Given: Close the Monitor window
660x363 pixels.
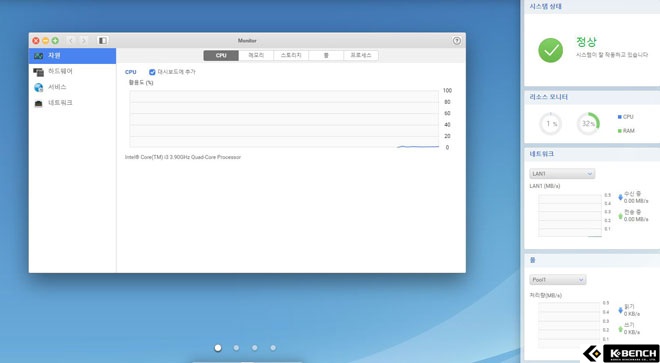Looking at the screenshot, I should tap(36, 41).
